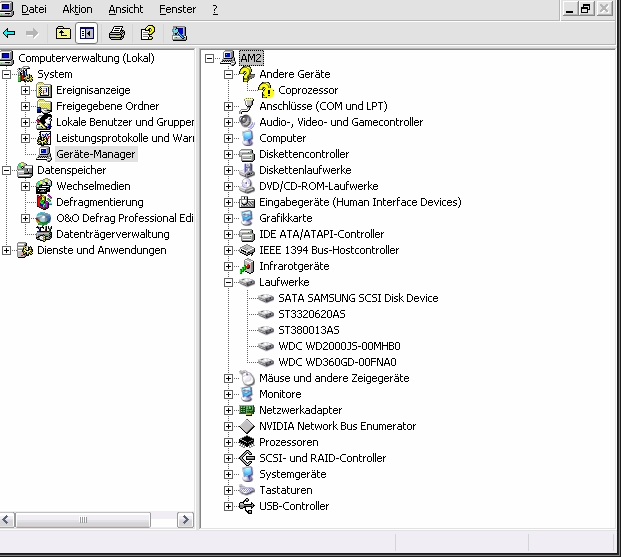Expand the Systemgeräte category
This screenshot has height=557, width=621.
point(229,474)
